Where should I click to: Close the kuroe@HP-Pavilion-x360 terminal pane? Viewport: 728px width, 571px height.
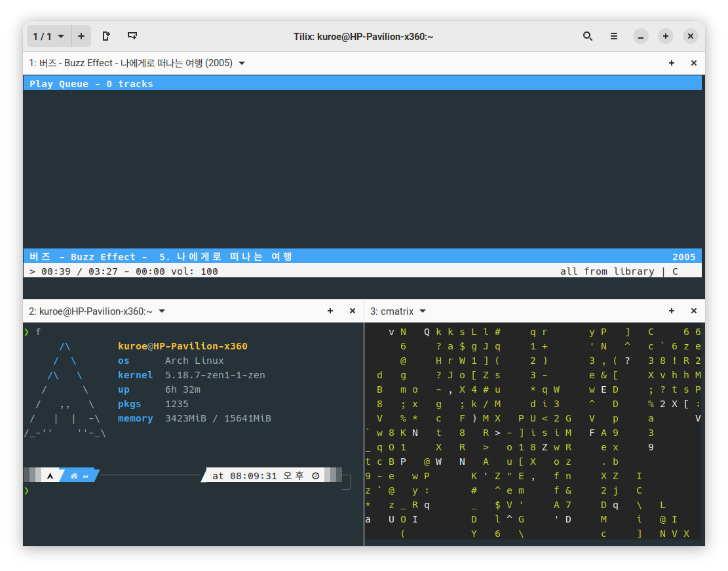[x=353, y=311]
